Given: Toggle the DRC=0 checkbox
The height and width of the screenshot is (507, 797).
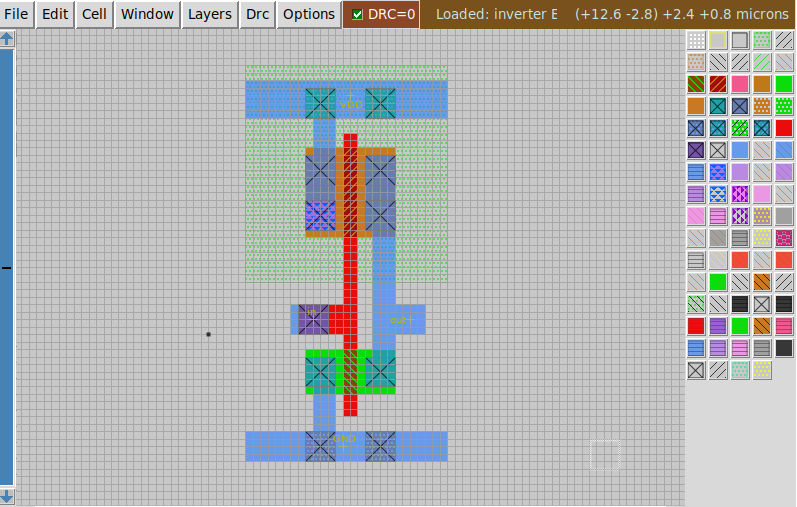Looking at the screenshot, I should click(x=357, y=14).
